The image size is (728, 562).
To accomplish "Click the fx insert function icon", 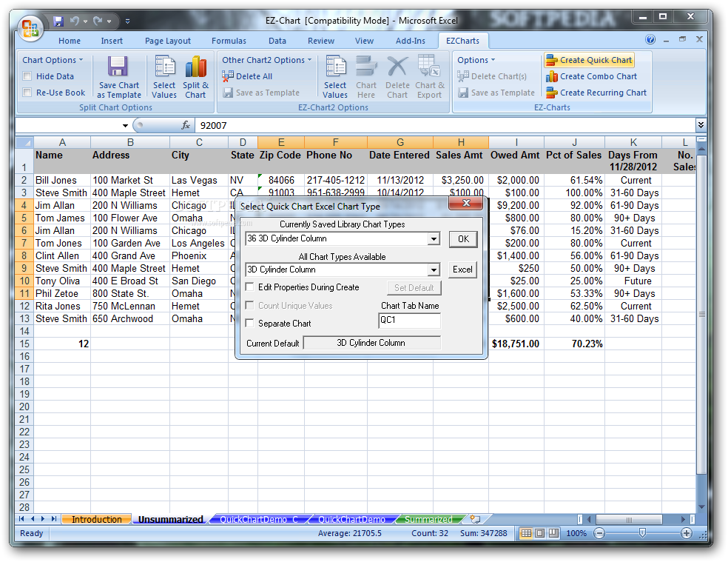I will coord(186,125).
